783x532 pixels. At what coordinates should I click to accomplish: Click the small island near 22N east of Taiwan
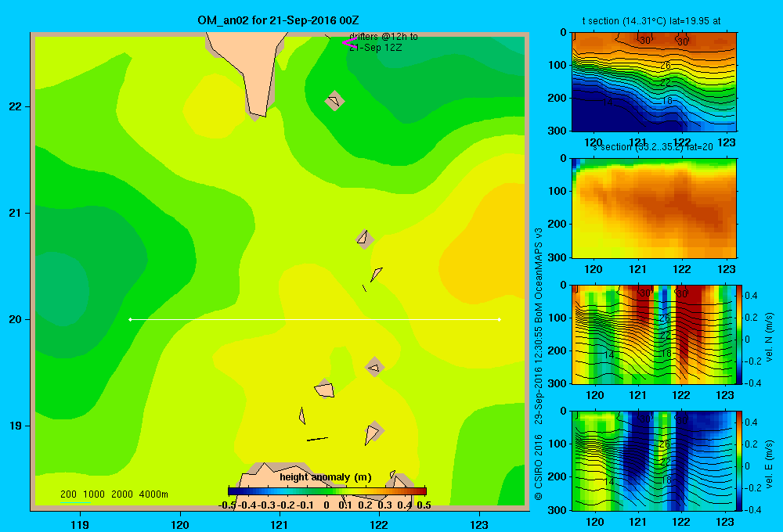coord(334,101)
